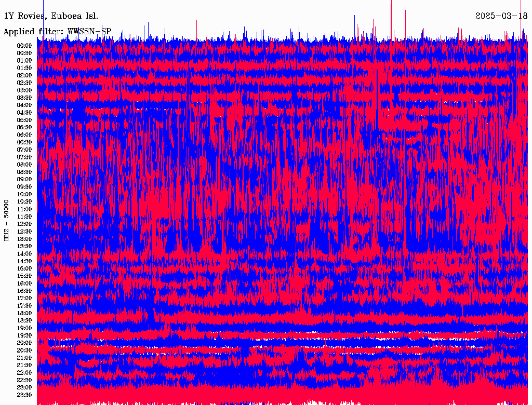Choose the 17:00 time row label
Viewport: 532px width, 405px height.
pyautogui.click(x=24, y=298)
